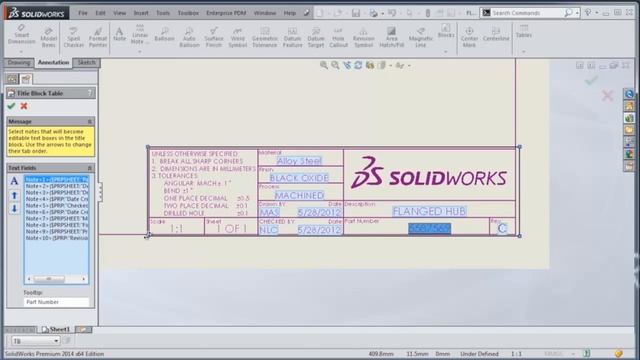Select the Smart Dimension tool
Viewport: 640px width, 360px height.
pyautogui.click(x=22, y=35)
